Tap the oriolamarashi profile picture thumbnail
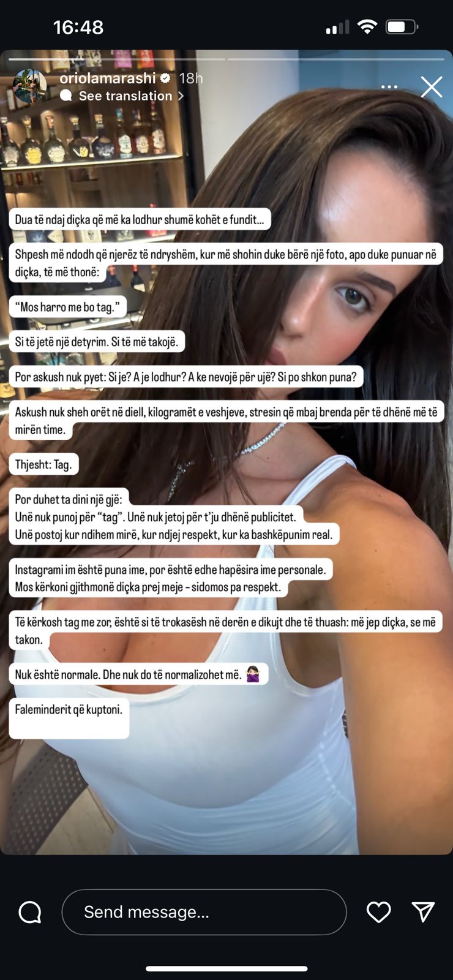The image size is (453, 980). pyautogui.click(x=30, y=86)
